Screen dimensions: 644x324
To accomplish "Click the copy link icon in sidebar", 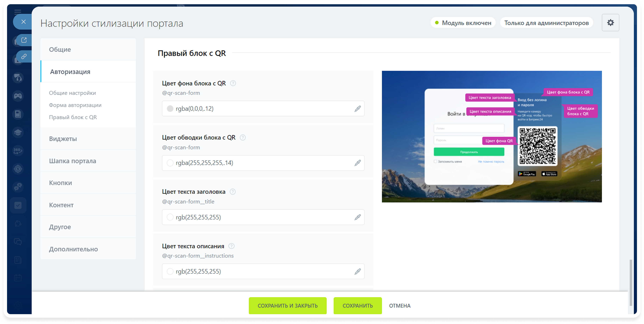I will click(x=24, y=56).
